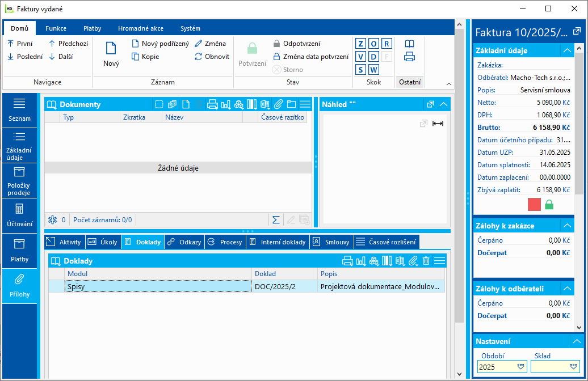Switch to the Smlouvy tab

pyautogui.click(x=331, y=242)
